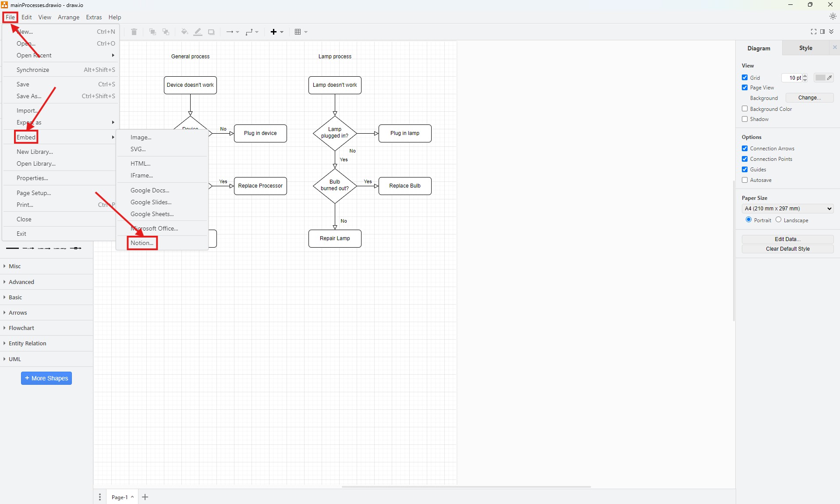840x504 pixels.
Task: Select the Delete icon in the toolbar
Action: [134, 32]
